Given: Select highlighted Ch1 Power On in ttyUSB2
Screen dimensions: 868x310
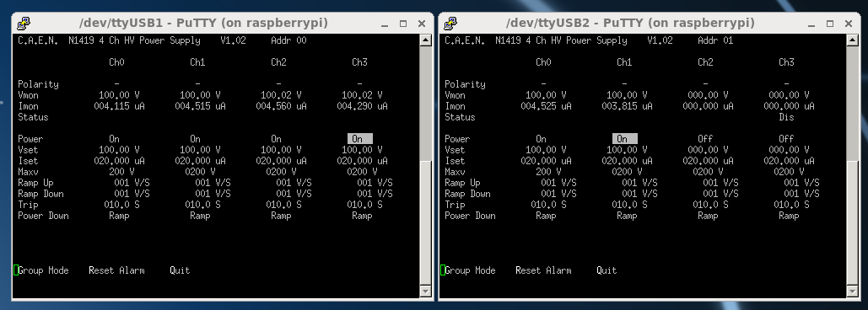Looking at the screenshot, I should point(624,139).
